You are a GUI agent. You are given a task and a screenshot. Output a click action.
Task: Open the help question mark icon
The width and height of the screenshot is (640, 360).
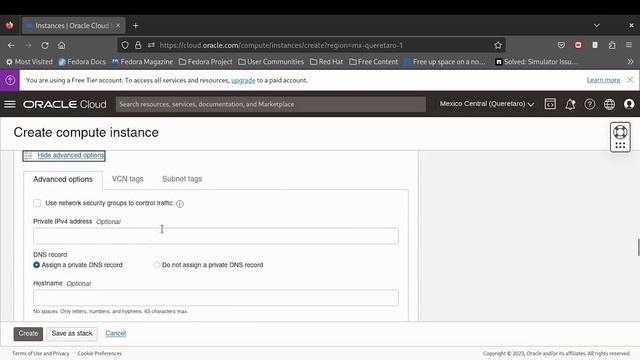(x=589, y=104)
